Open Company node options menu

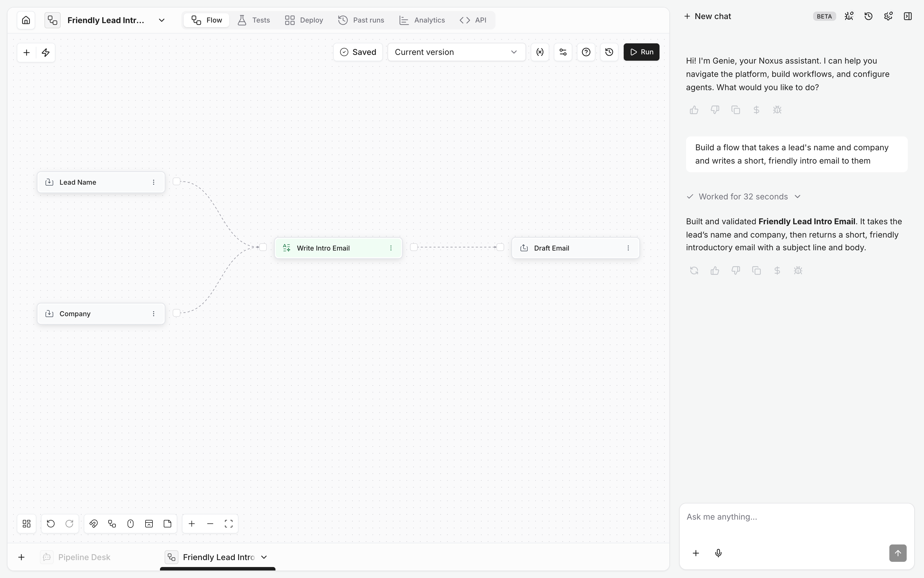pyautogui.click(x=154, y=314)
